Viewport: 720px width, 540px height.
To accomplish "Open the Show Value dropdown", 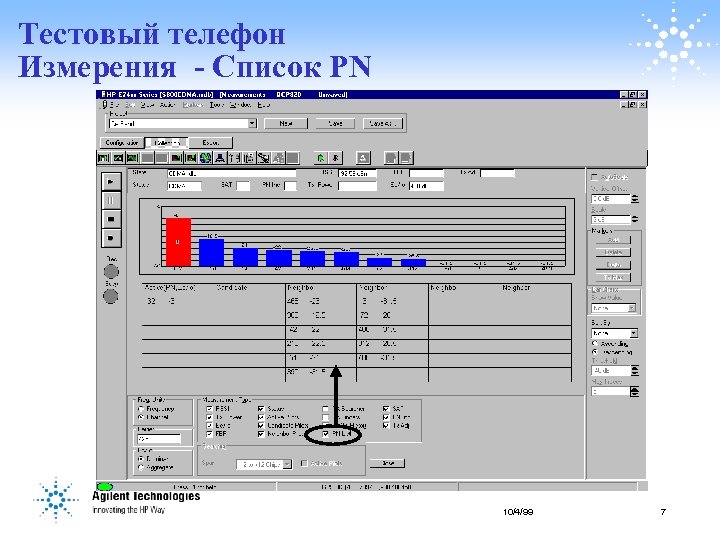I will click(632, 308).
